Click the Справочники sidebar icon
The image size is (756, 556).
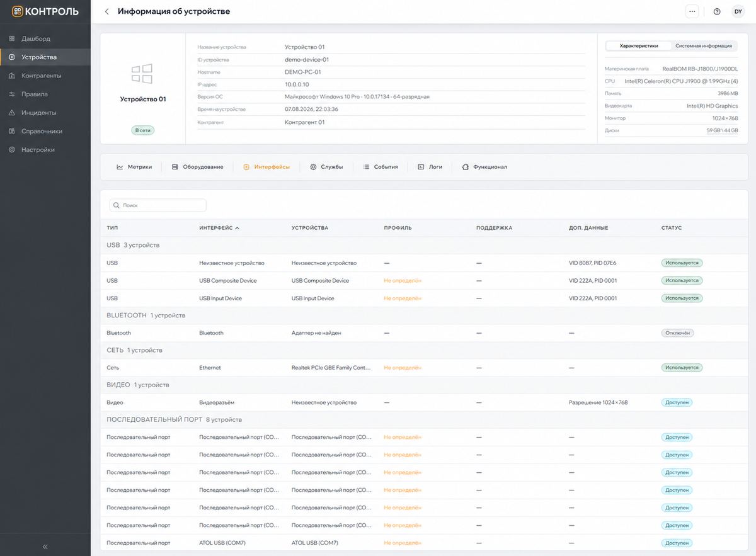(x=12, y=131)
